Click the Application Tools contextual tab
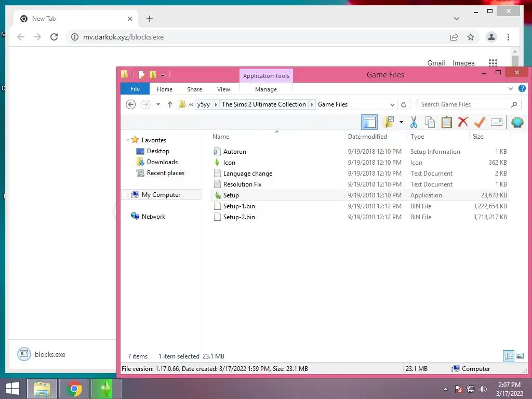Screen dimensions: 532x399 click(266, 76)
